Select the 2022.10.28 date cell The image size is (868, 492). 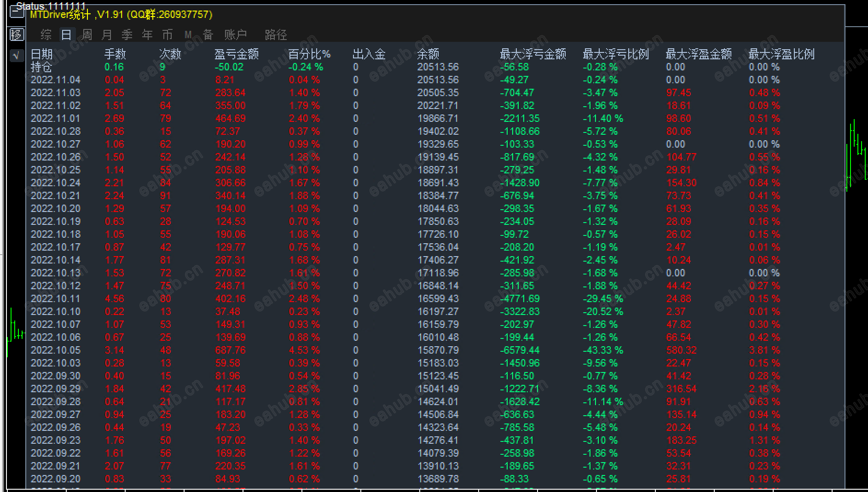tap(56, 132)
